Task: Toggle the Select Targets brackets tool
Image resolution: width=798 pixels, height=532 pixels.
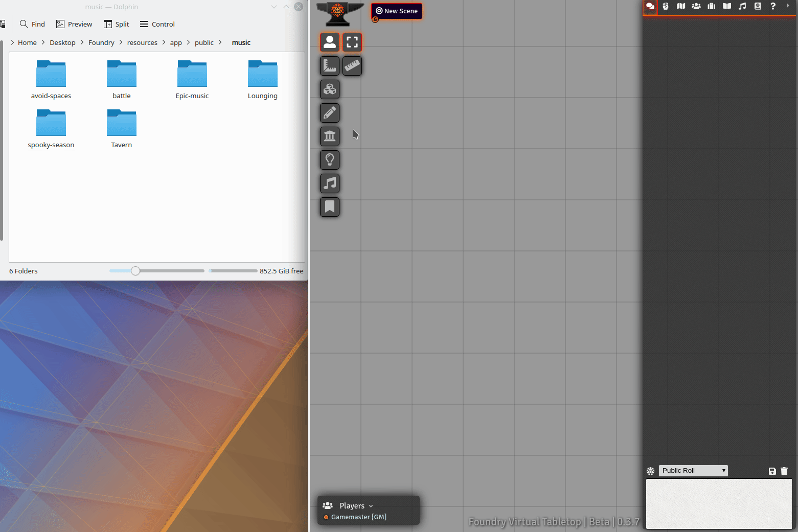Action: click(x=352, y=42)
